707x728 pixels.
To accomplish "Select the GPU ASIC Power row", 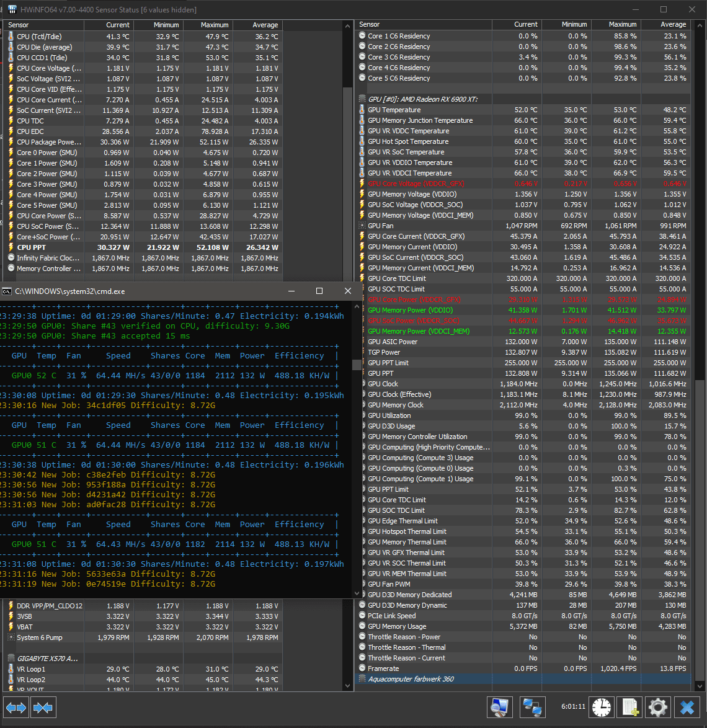I will [524, 342].
